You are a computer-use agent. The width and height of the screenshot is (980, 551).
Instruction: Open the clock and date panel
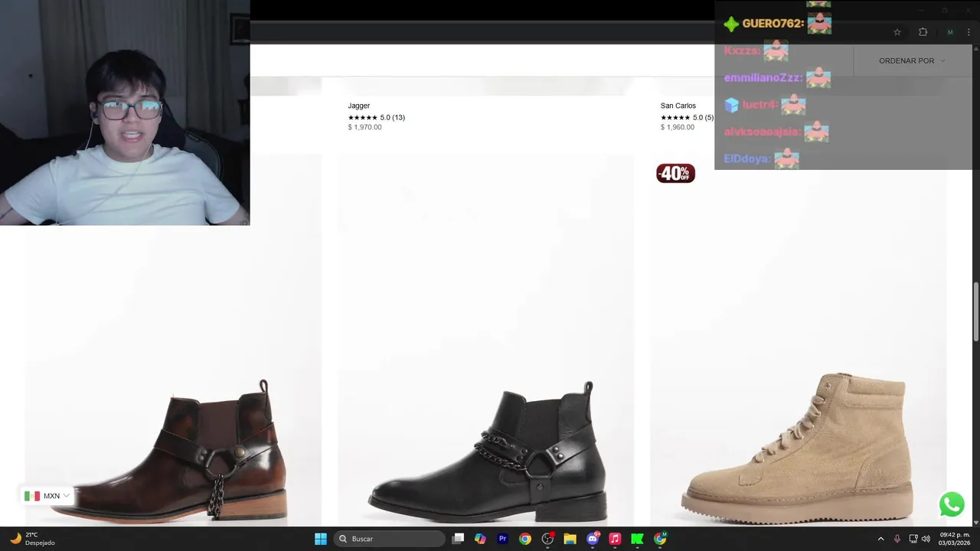pos(954,539)
